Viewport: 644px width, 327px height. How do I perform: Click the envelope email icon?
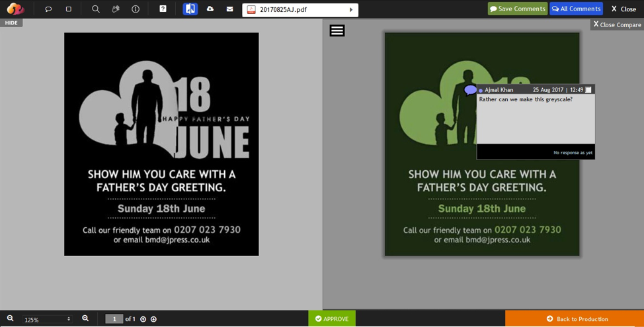(x=230, y=9)
